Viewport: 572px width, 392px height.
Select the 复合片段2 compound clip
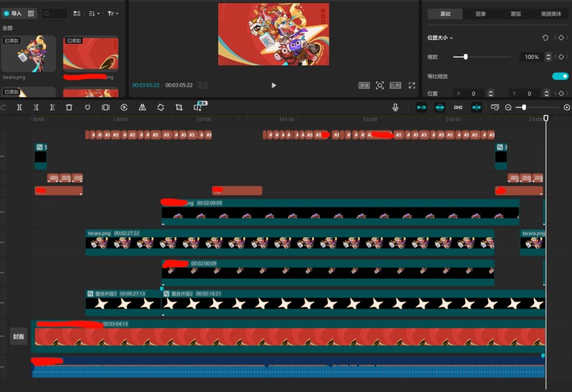tap(353, 303)
